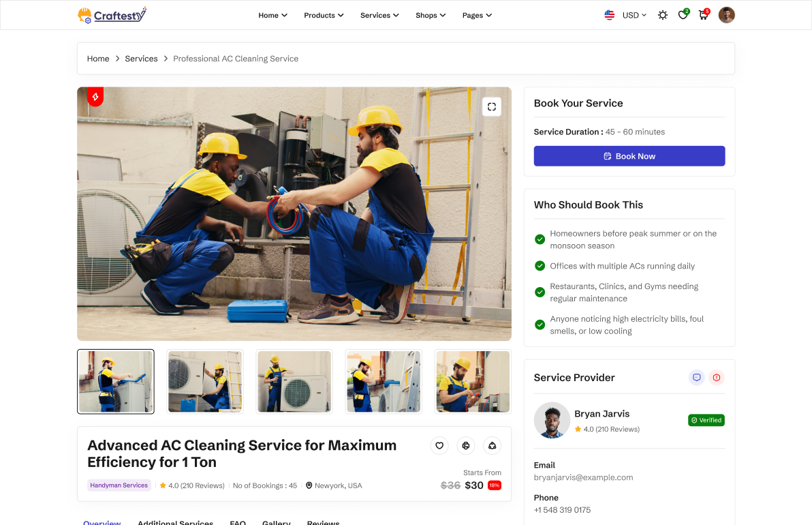
Task: Click the green check beside Offices item
Action: 540,266
